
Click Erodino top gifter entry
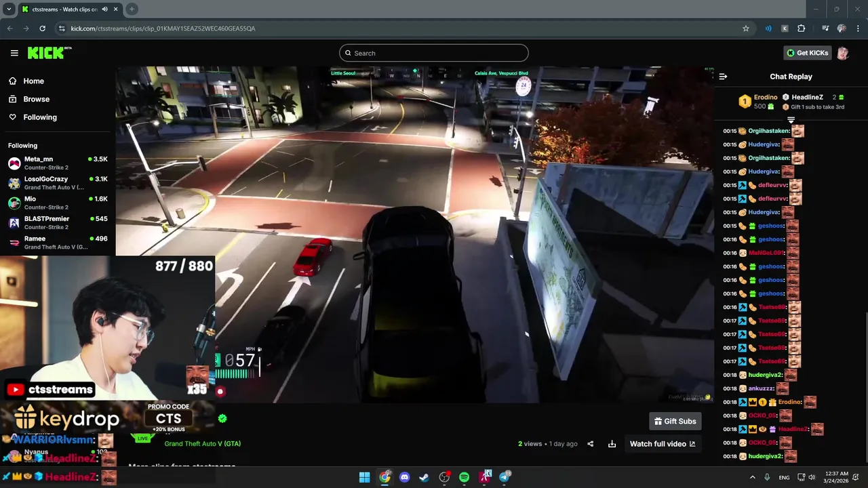coord(758,102)
